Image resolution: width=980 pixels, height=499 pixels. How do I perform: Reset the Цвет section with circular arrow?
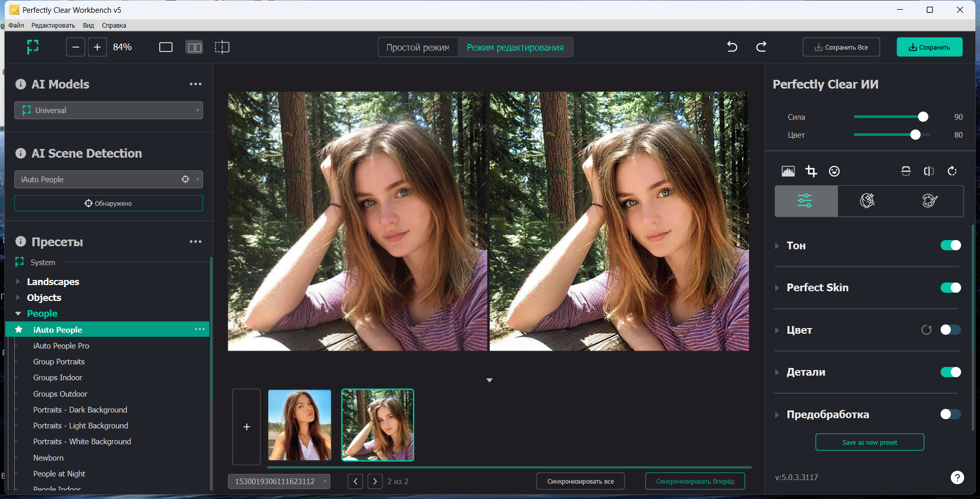[926, 330]
